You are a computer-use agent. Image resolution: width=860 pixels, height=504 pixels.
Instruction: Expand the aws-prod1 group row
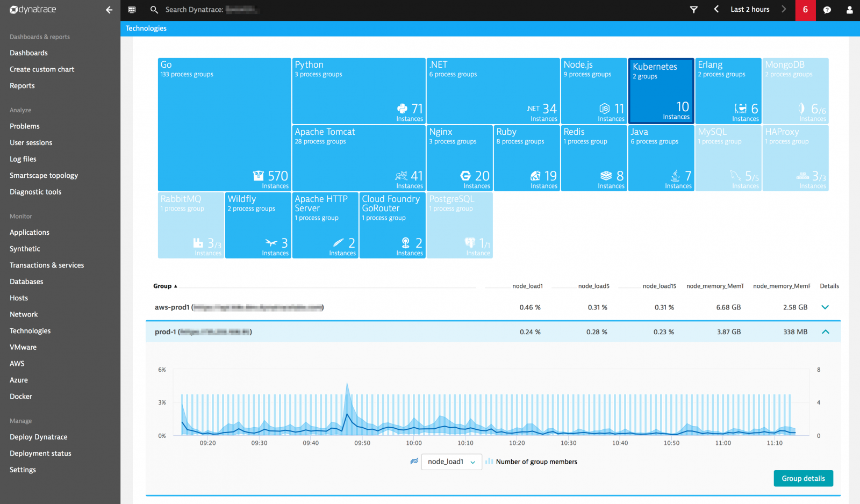pos(826,307)
